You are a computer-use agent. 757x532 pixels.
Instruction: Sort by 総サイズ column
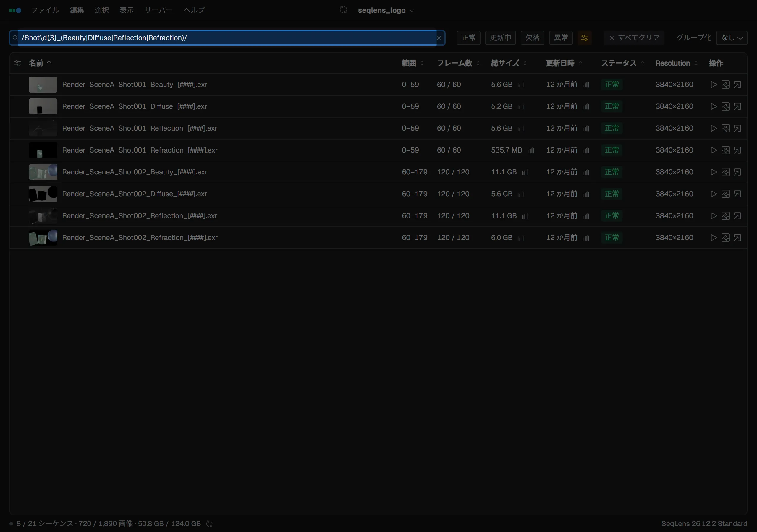click(509, 63)
